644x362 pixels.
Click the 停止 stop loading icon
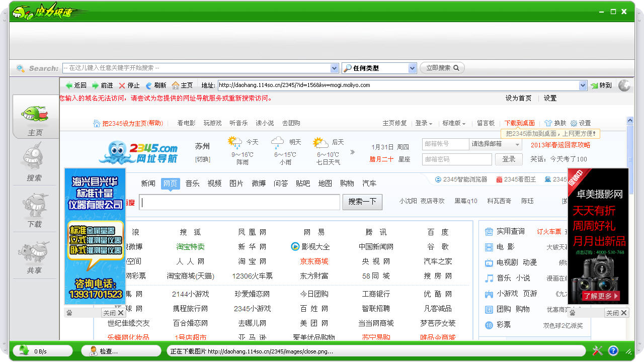[122, 85]
